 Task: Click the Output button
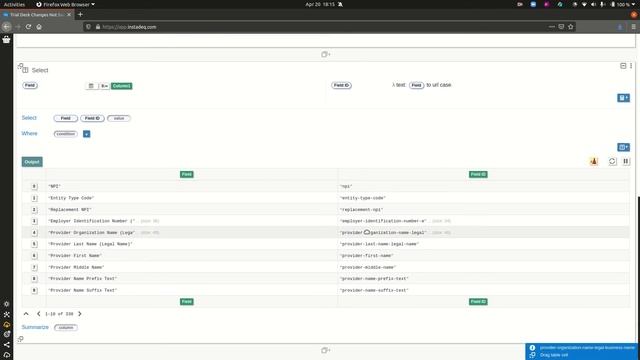(32, 162)
